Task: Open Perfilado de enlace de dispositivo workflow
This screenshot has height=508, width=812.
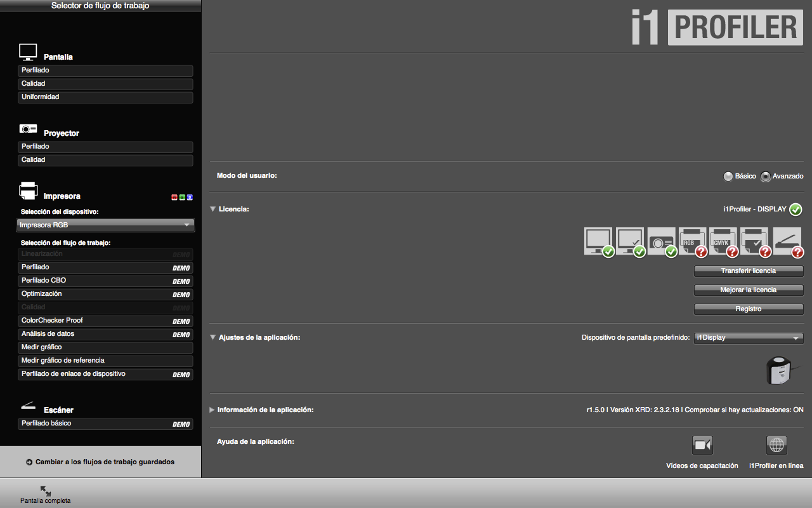Action: (105, 374)
